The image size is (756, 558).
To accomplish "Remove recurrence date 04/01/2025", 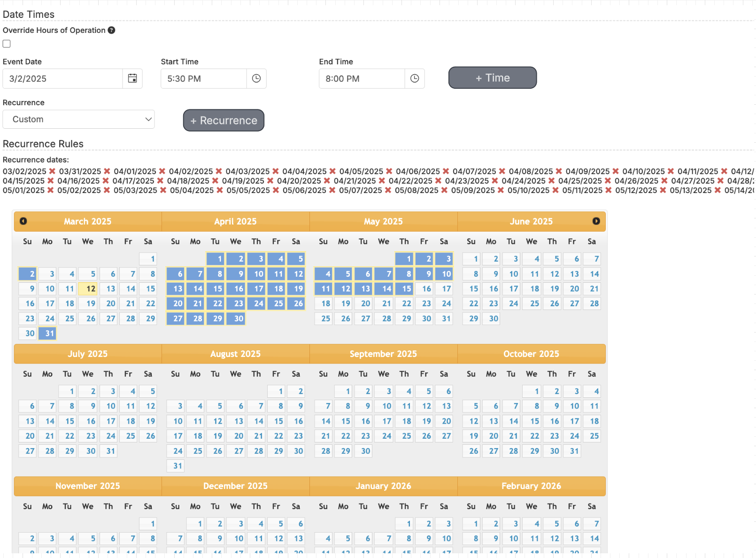I will point(162,171).
